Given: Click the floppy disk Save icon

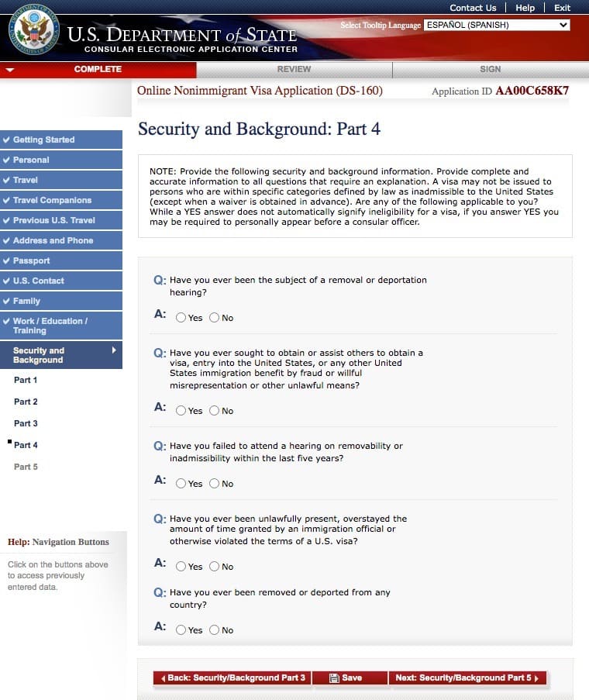Looking at the screenshot, I should 334,678.
